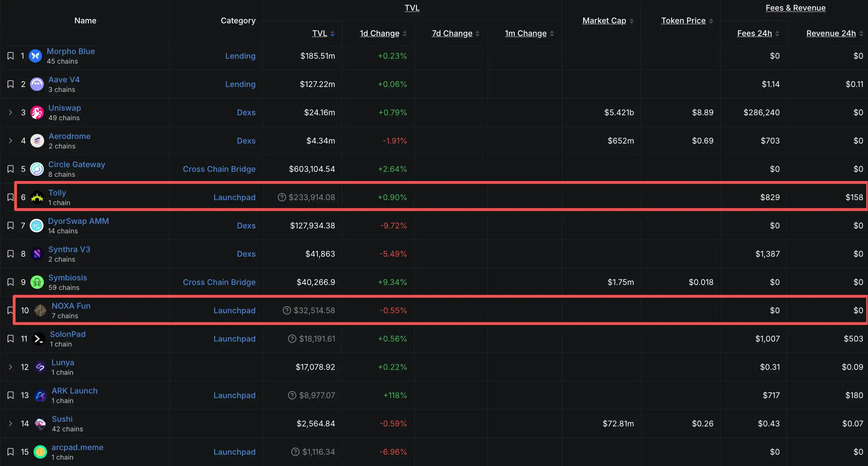Screen dimensions: 868x466
Task: Expand the Sushi row chevron
Action: pos(11,424)
